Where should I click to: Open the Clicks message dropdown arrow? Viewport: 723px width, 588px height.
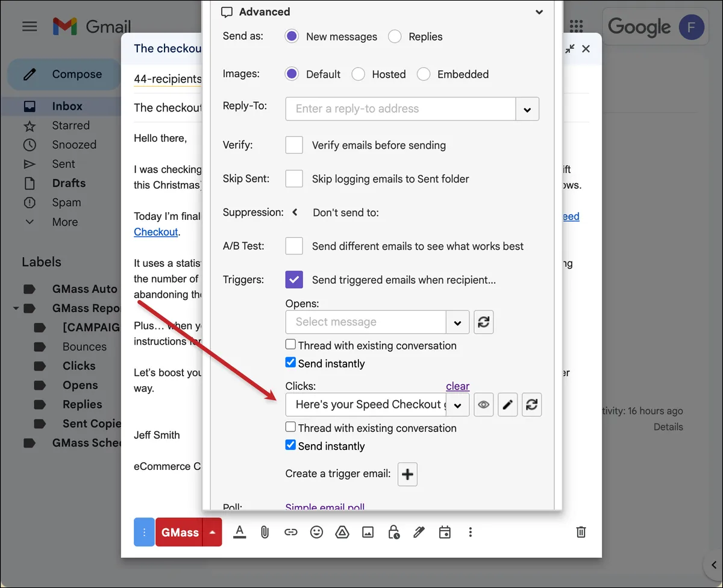pyautogui.click(x=458, y=405)
